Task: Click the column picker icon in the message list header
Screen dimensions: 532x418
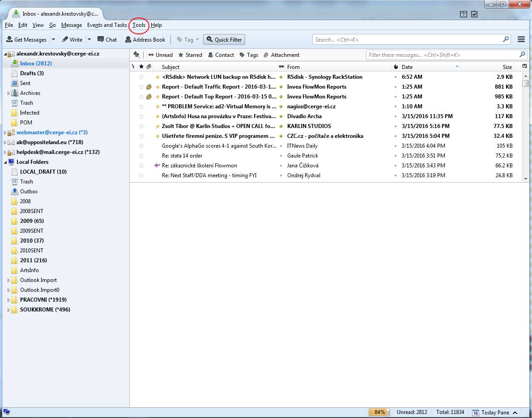Action: click(525, 67)
